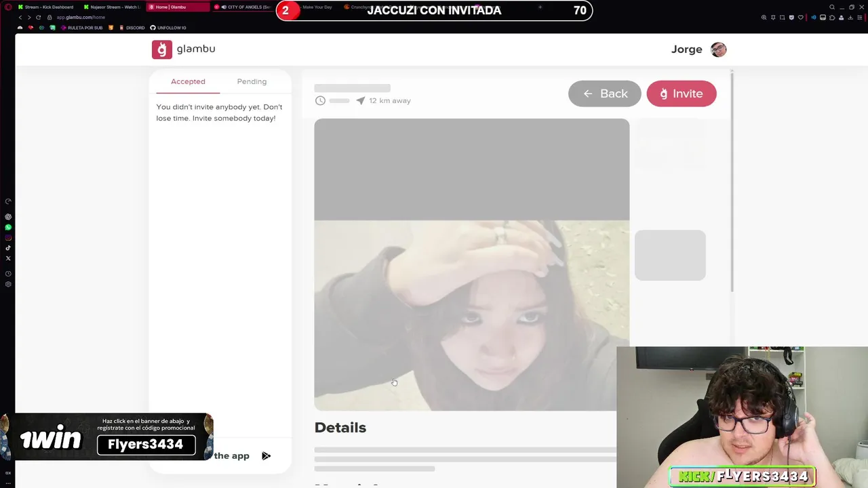The width and height of the screenshot is (868, 488).
Task: Click the Back button
Action: coord(604,94)
